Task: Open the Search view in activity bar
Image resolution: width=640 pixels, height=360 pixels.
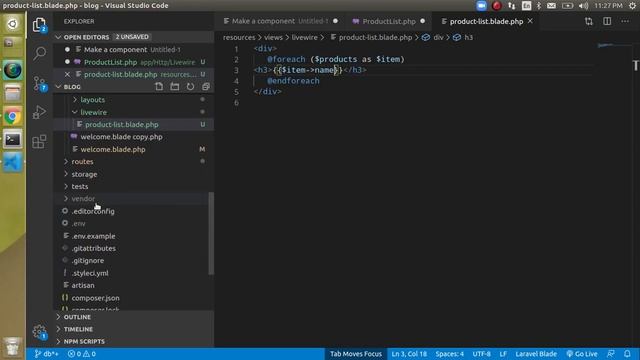Action: pyautogui.click(x=39, y=53)
